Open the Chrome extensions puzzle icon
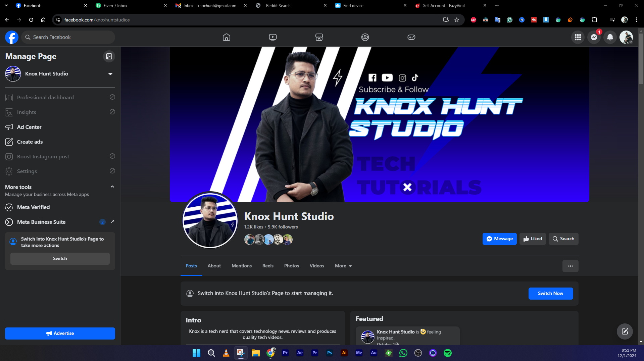This screenshot has width=644, height=361. point(594,20)
